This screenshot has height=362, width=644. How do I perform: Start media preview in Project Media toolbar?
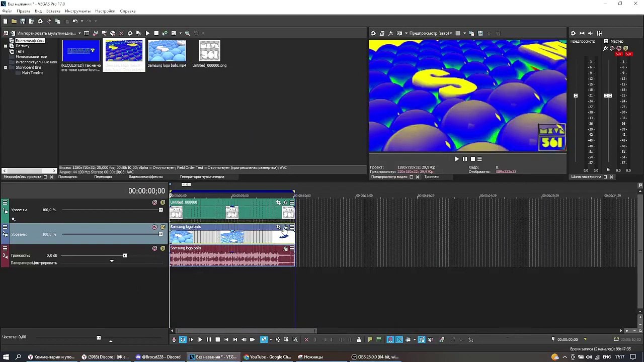coord(147,33)
